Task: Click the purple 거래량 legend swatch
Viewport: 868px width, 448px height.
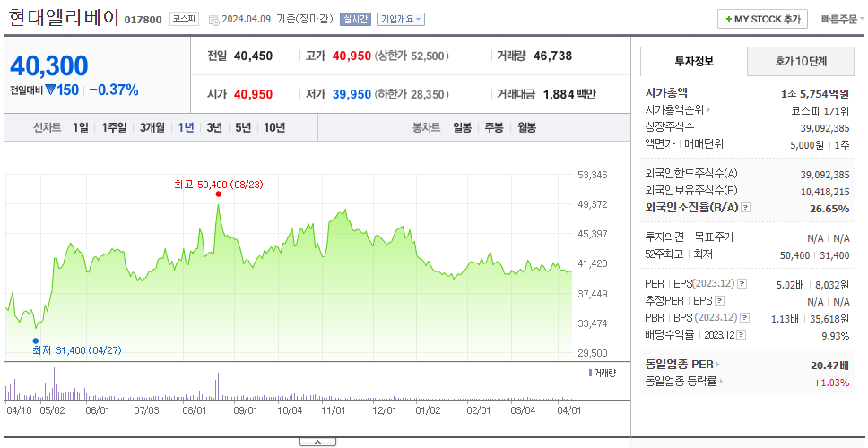Action: pos(591,373)
